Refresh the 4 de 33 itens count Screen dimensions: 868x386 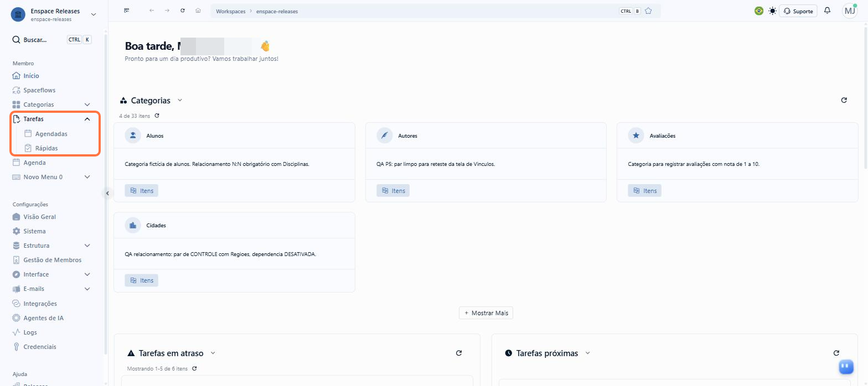click(x=157, y=116)
